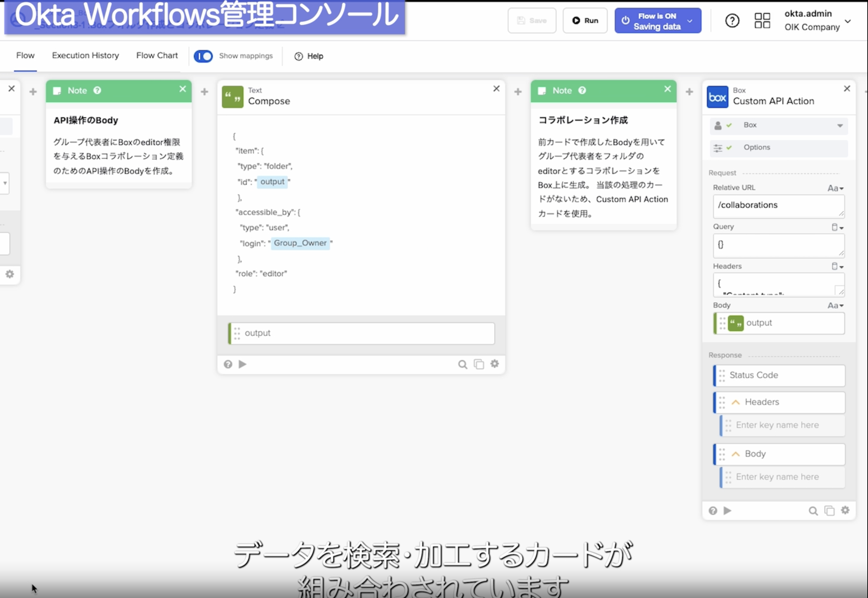The width and height of the screenshot is (868, 598).
Task: Click the play icon on Compose card
Action: coord(243,364)
